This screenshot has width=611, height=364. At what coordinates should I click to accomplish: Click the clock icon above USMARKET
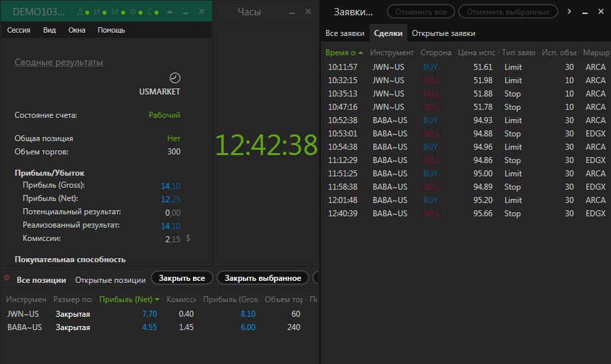click(175, 78)
